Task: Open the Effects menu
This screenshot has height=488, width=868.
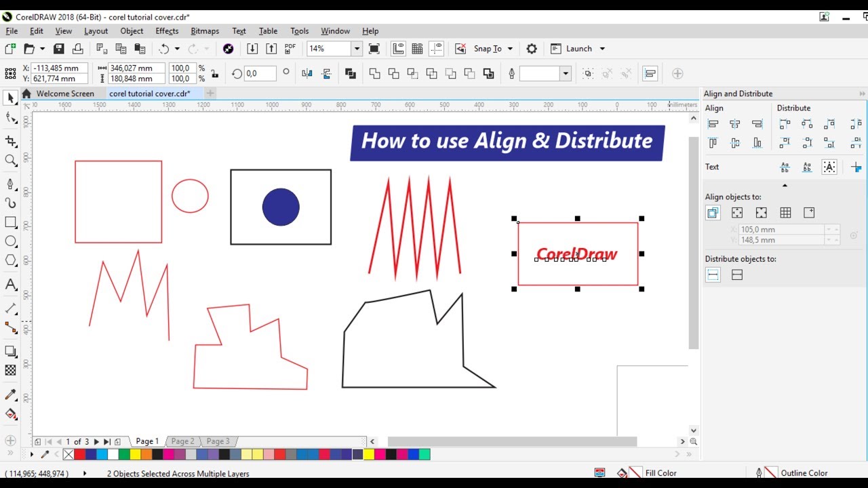Action: pos(167,31)
